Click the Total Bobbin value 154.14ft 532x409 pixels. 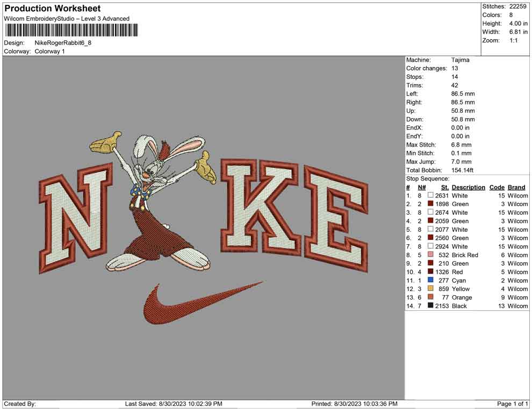pyautogui.click(x=462, y=170)
